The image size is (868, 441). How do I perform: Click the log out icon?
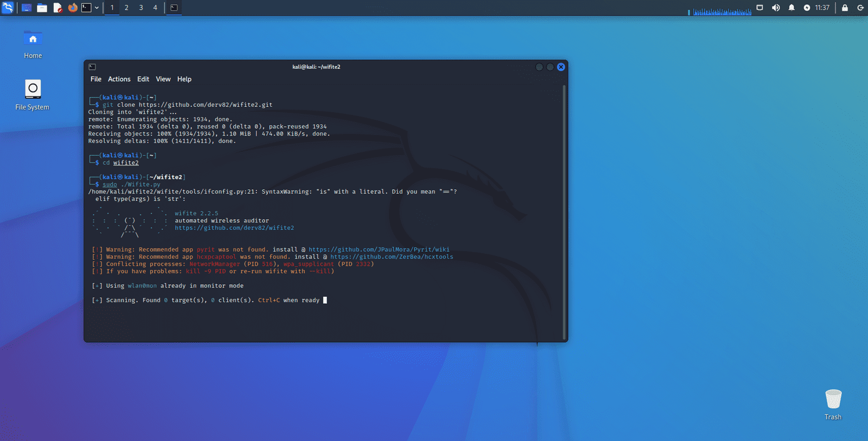tap(860, 8)
